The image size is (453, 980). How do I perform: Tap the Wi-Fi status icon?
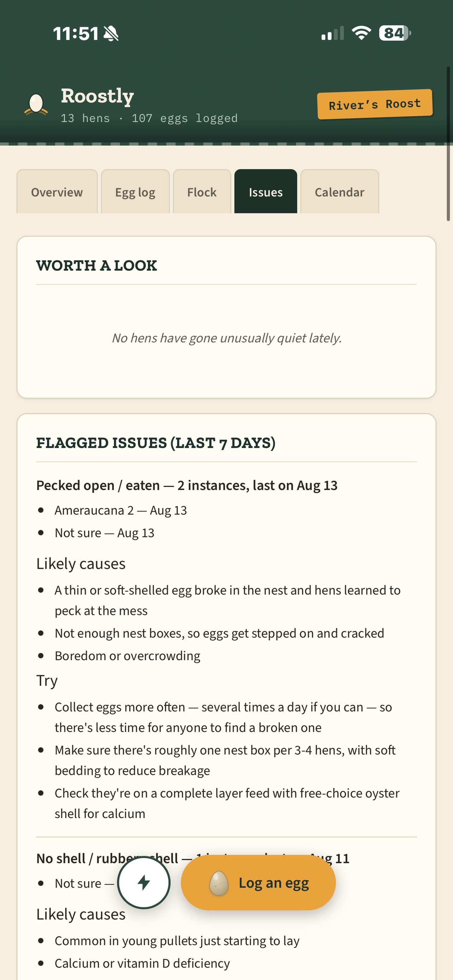tap(361, 33)
